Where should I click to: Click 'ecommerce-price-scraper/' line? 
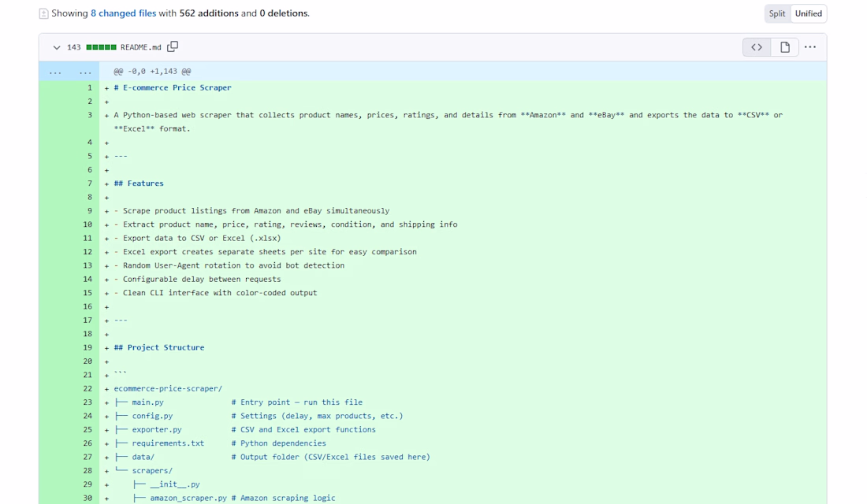point(168,388)
